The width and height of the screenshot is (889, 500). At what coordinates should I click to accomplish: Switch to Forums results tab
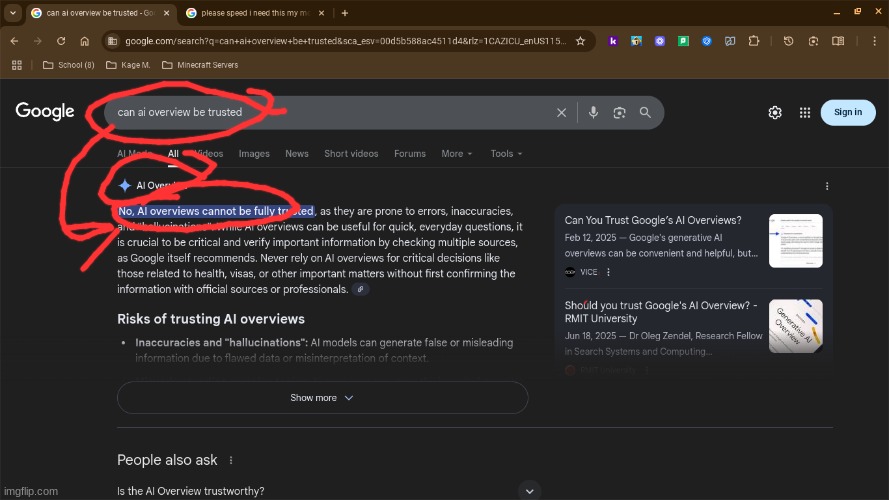[x=410, y=154]
